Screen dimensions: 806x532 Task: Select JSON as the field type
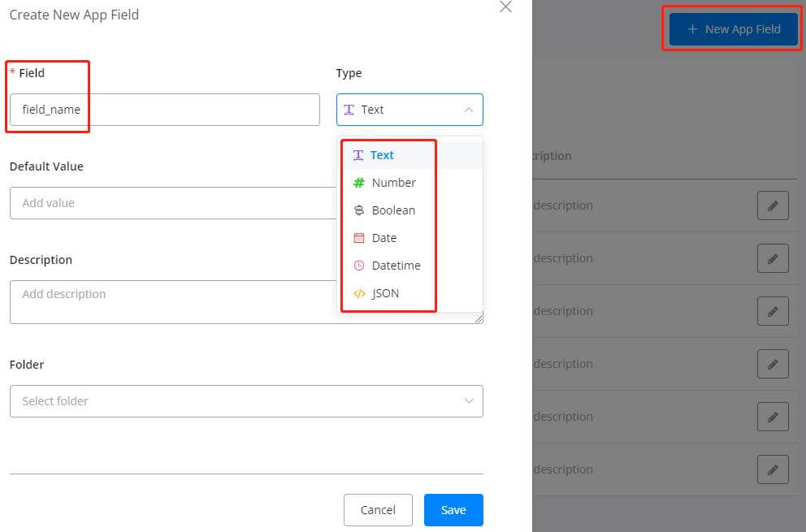[x=385, y=293]
